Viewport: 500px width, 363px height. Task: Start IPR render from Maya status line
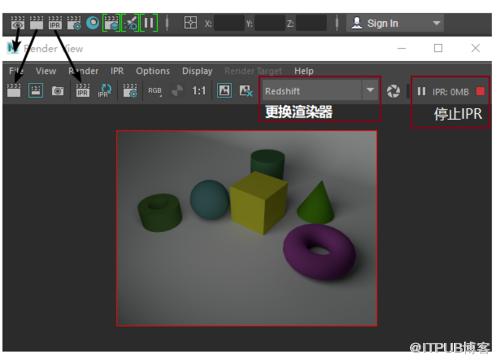point(55,23)
